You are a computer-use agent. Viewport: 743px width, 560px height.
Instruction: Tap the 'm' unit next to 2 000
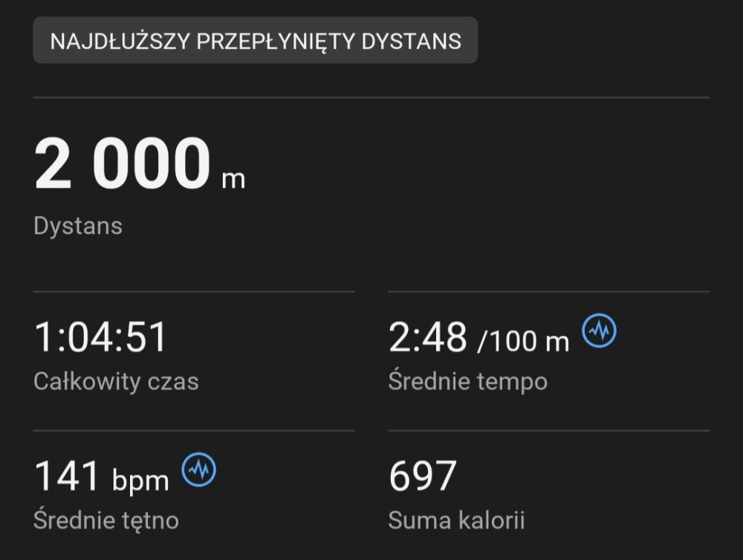pos(233,180)
